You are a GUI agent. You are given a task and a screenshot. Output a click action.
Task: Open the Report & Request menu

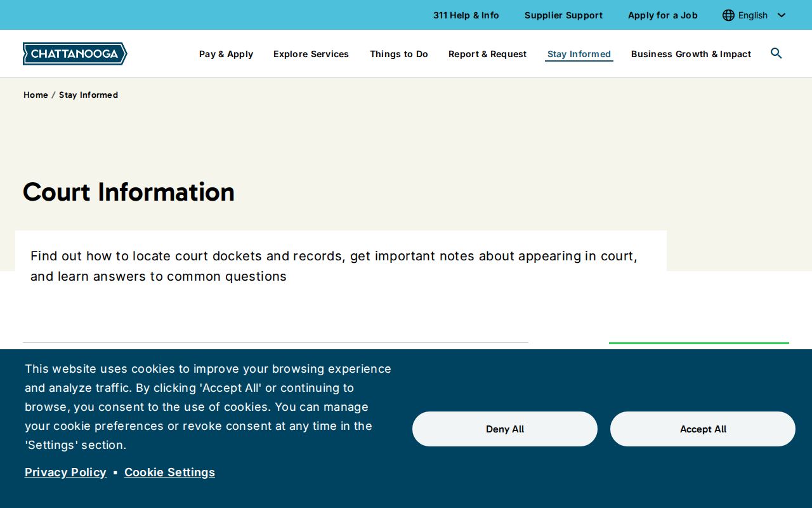[487, 54]
